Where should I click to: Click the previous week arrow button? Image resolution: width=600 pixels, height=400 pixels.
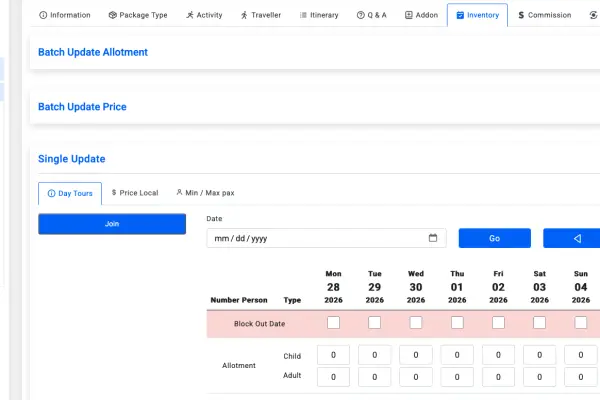[x=577, y=238]
